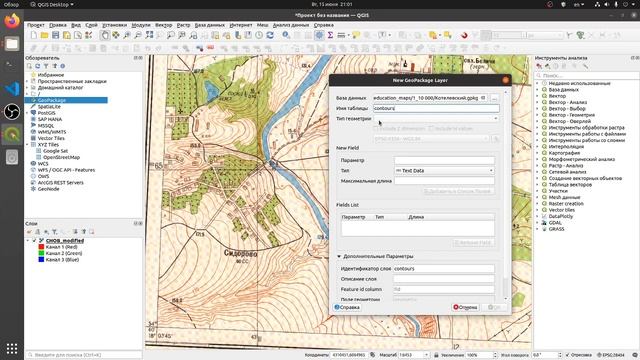The image size is (640, 360).
Task: Open the Растр menu
Action: (183, 25)
